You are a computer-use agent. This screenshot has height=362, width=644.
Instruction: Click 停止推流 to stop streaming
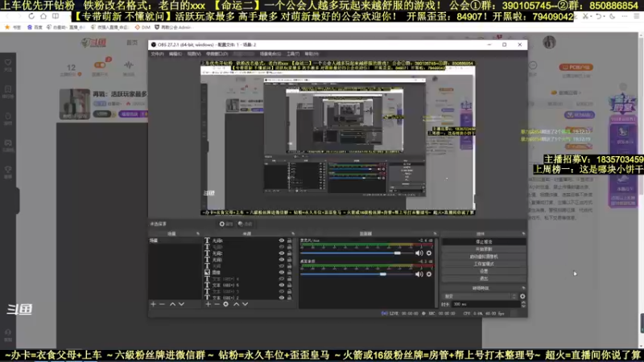pos(484,242)
